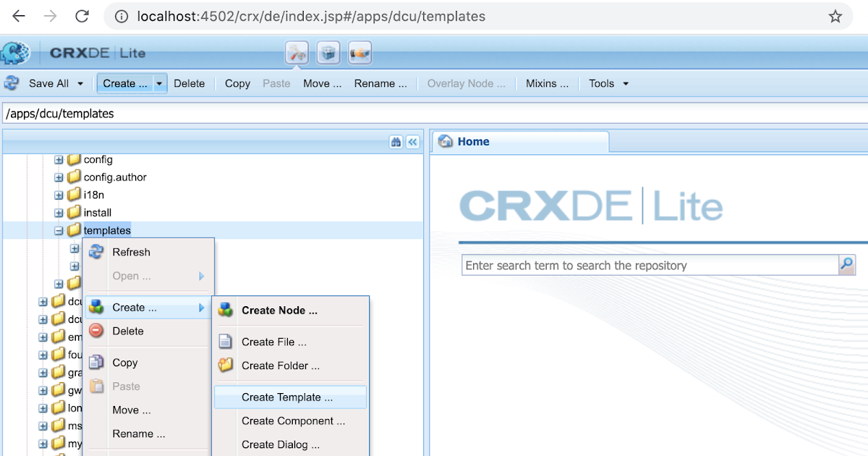Open site information icon in address bar
This screenshot has height=456, width=868.
pos(121,16)
